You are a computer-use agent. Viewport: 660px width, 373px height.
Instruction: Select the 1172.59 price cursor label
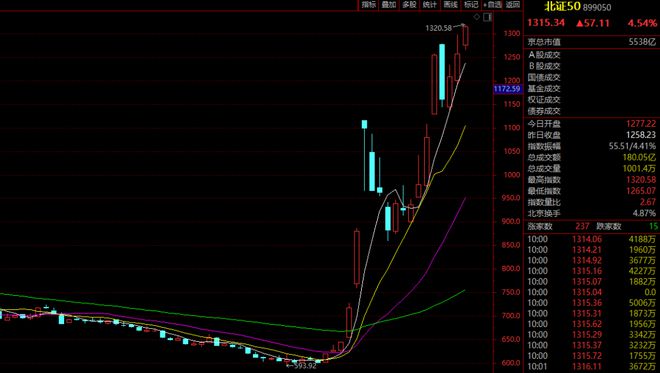(x=507, y=89)
